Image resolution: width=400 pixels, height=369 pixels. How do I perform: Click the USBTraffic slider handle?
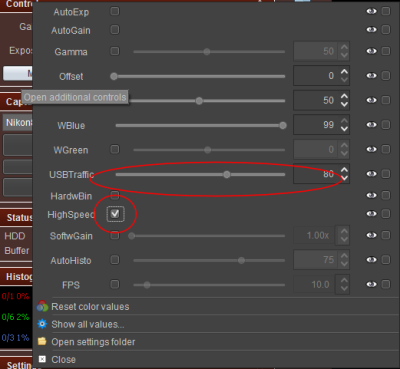[227, 174]
